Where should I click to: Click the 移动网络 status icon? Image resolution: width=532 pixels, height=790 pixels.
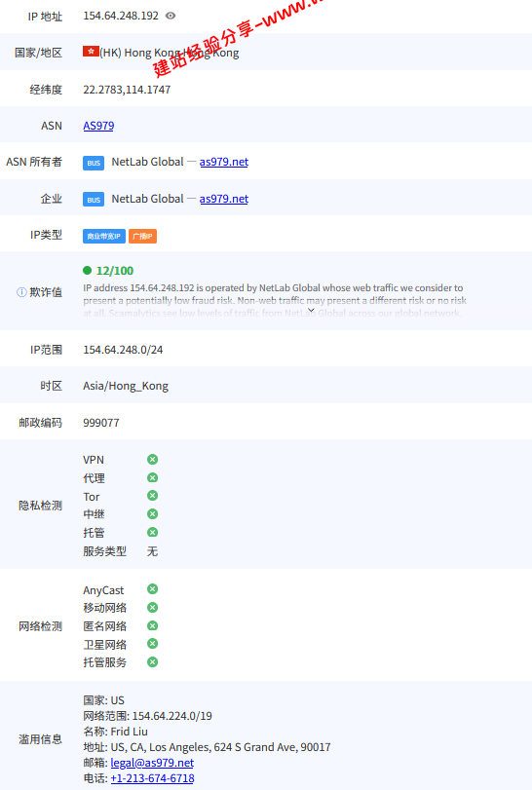153,608
